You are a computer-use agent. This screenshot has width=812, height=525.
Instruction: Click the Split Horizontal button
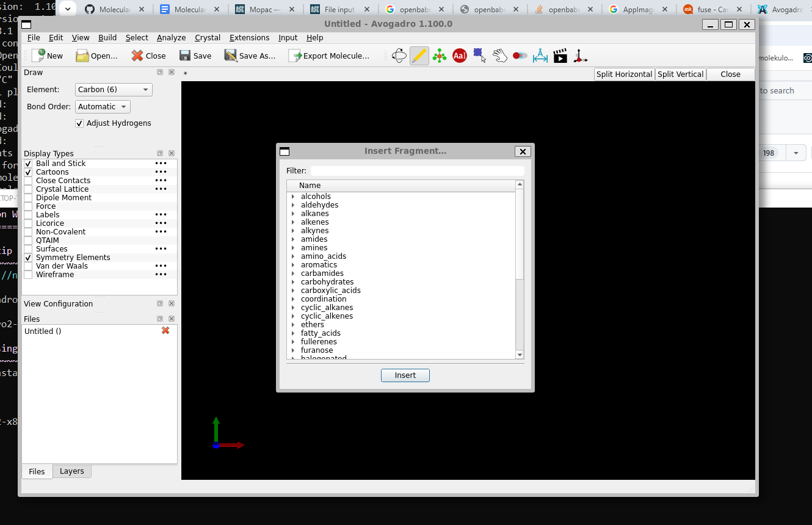click(x=624, y=74)
